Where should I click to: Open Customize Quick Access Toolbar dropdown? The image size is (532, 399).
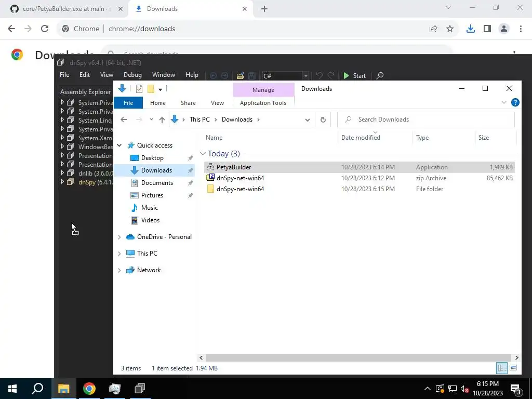click(x=160, y=89)
